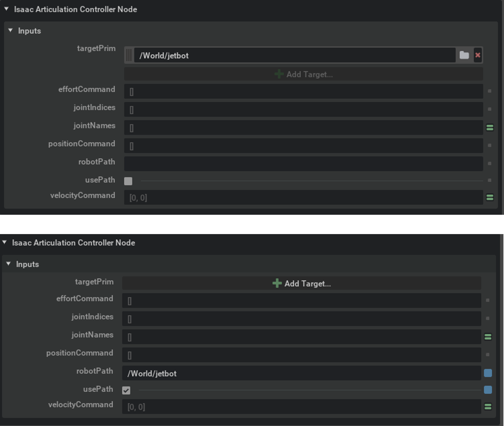Collapse the top Isaac Articulation Controller Node section
This screenshot has height=426, width=504.
(6, 9)
